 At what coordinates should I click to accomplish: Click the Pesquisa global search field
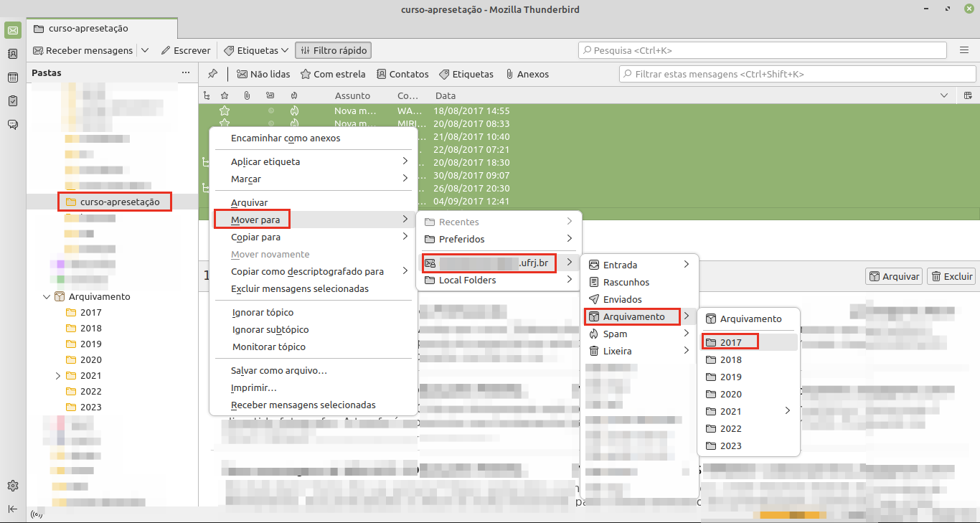click(x=763, y=50)
